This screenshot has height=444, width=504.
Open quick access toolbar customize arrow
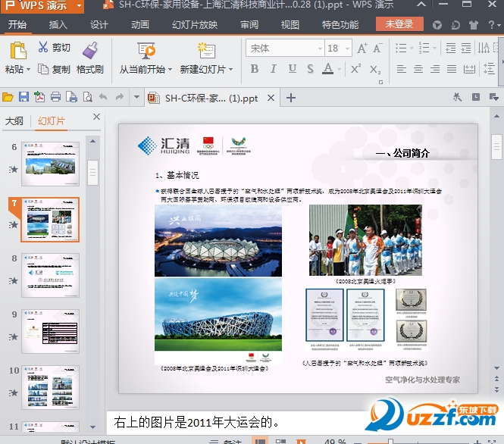136,97
